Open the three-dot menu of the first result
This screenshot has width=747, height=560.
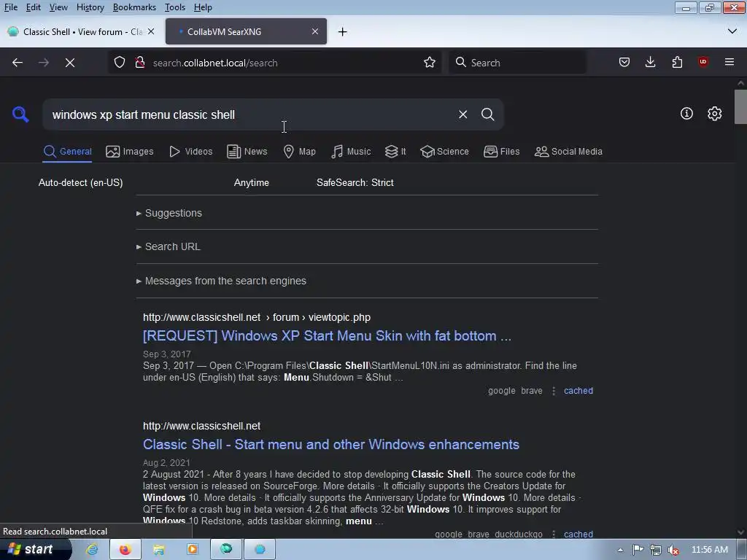coord(554,391)
